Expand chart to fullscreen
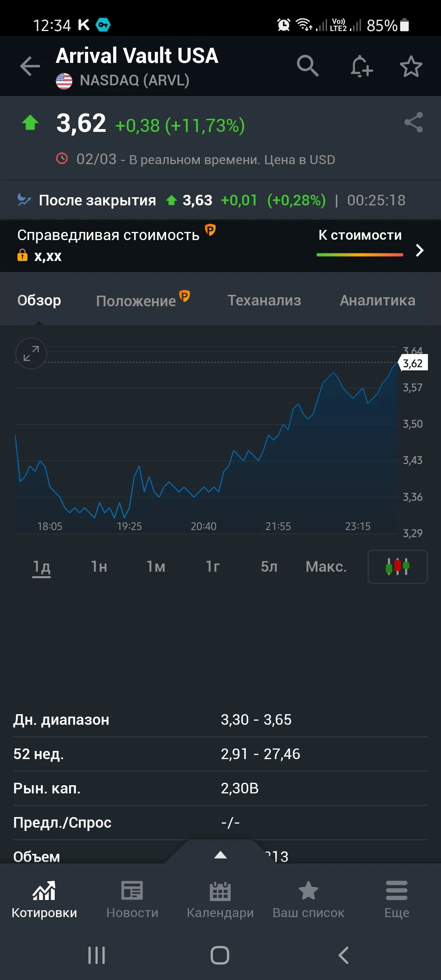This screenshot has width=441, height=980. click(31, 353)
